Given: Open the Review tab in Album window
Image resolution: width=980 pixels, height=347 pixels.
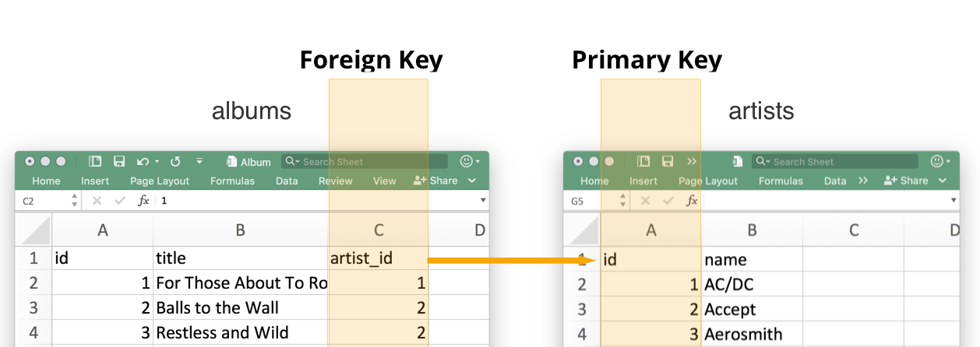Looking at the screenshot, I should coord(335,181).
